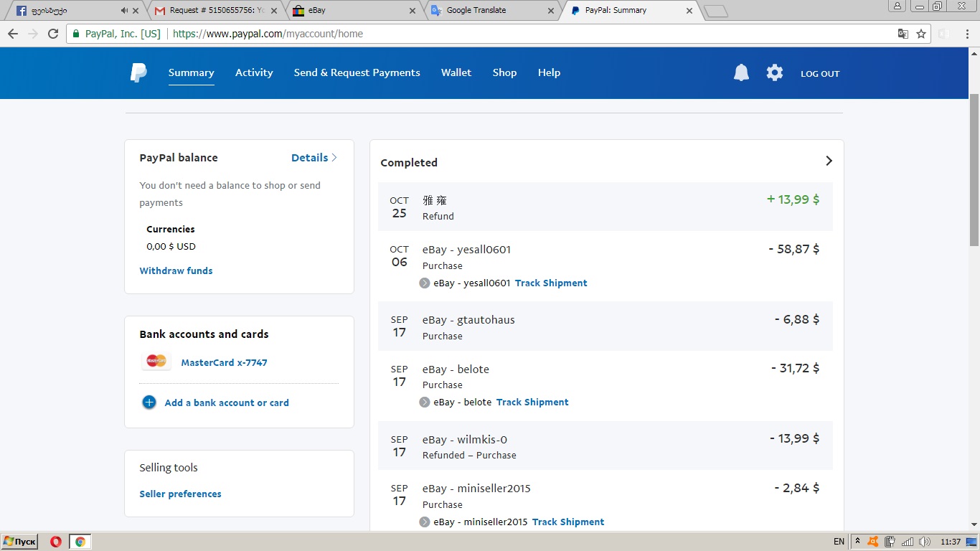
Task: Open the eBay - wilmkis-0 refunded purchase
Action: point(606,446)
